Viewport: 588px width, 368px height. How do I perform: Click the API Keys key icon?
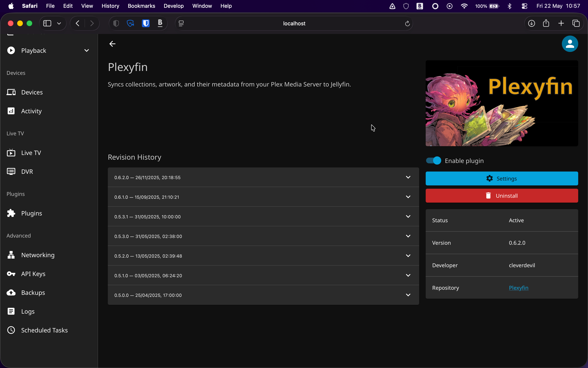tap(11, 274)
